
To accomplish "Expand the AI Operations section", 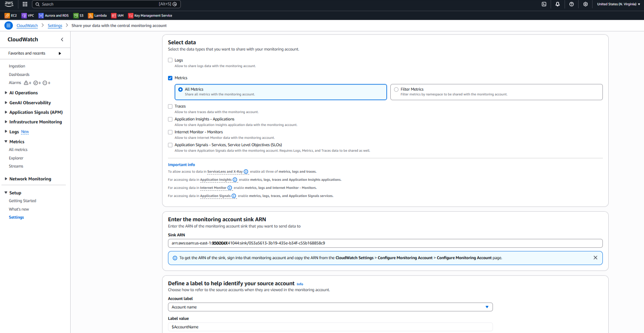I will [x=24, y=93].
